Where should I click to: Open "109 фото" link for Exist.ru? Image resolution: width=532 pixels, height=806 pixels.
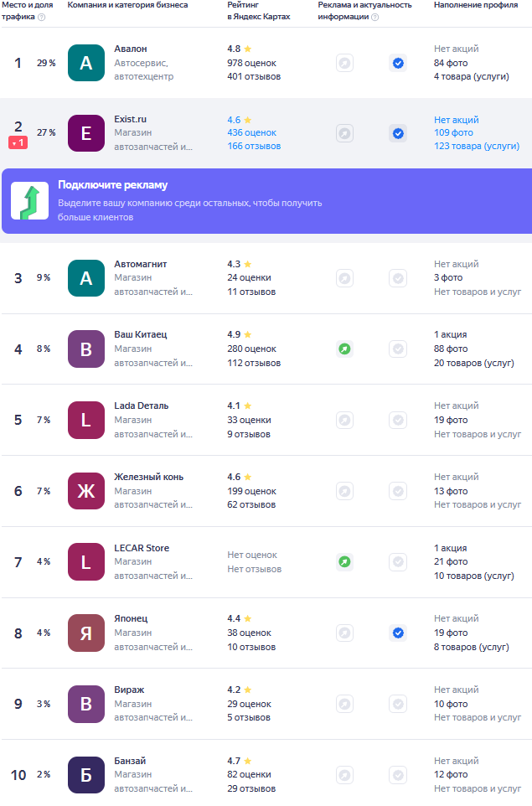coord(453,132)
